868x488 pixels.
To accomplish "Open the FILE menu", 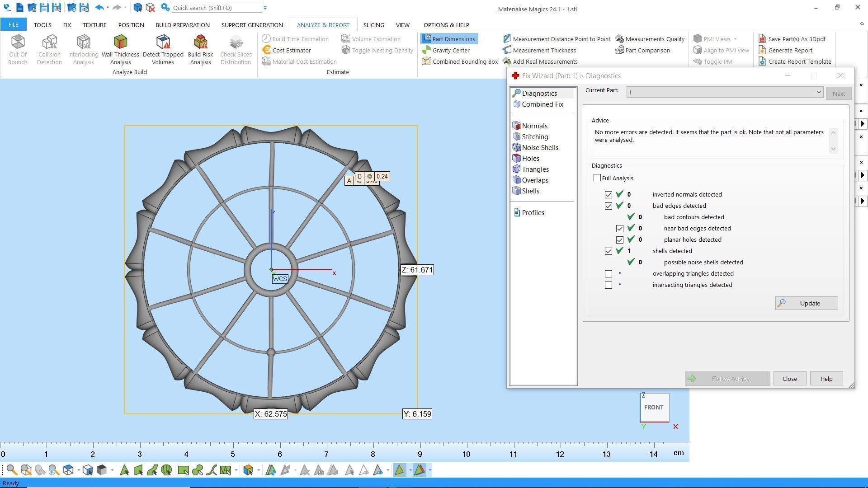I will [13, 25].
